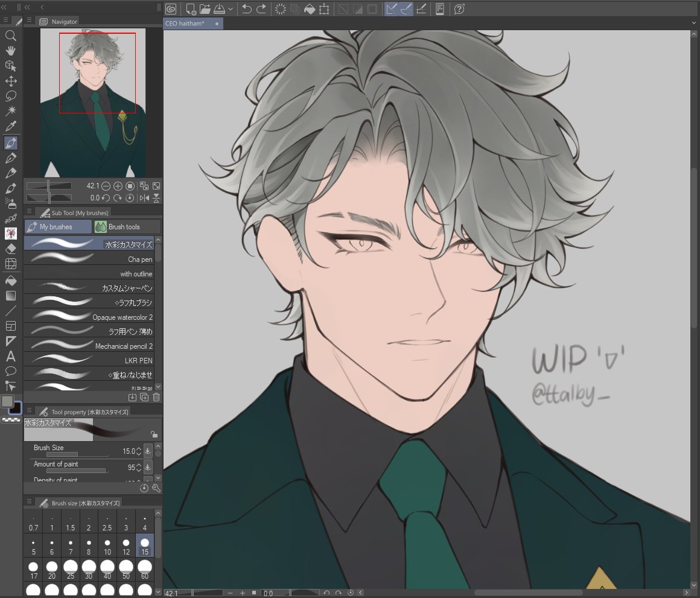The width and height of the screenshot is (700, 598).
Task: Select the Airbrush tool
Action: (11, 203)
